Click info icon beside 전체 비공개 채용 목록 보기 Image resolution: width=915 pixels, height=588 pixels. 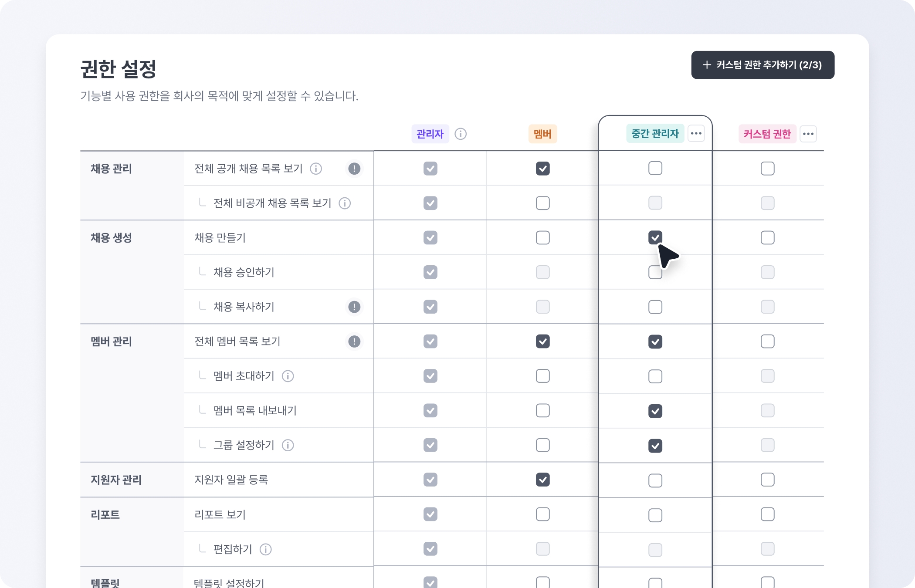point(345,203)
